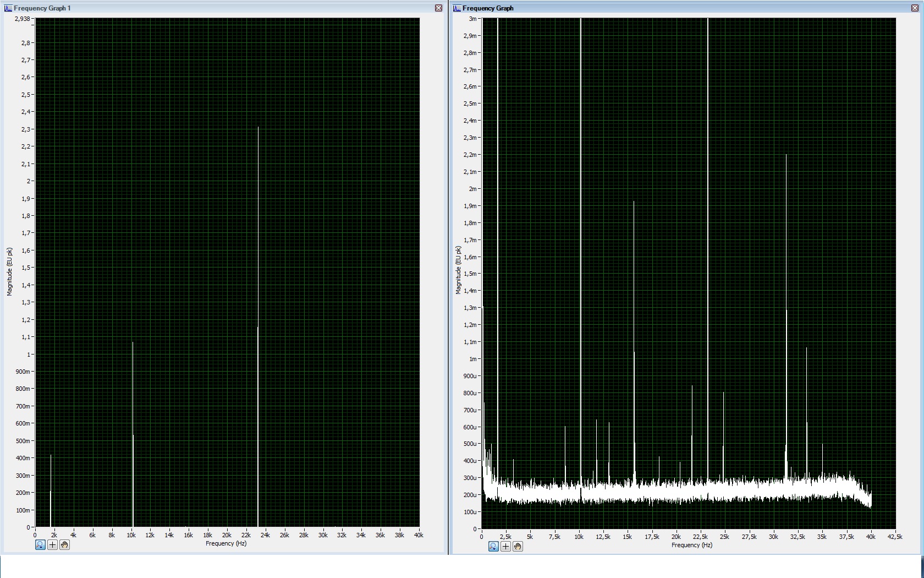Image resolution: width=924 pixels, height=578 pixels.
Task: Click the '2,2m' Y-axis tick label
Action: click(470, 155)
